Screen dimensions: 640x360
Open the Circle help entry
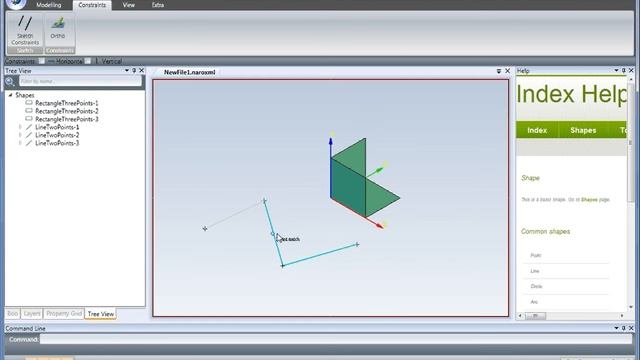(536, 287)
